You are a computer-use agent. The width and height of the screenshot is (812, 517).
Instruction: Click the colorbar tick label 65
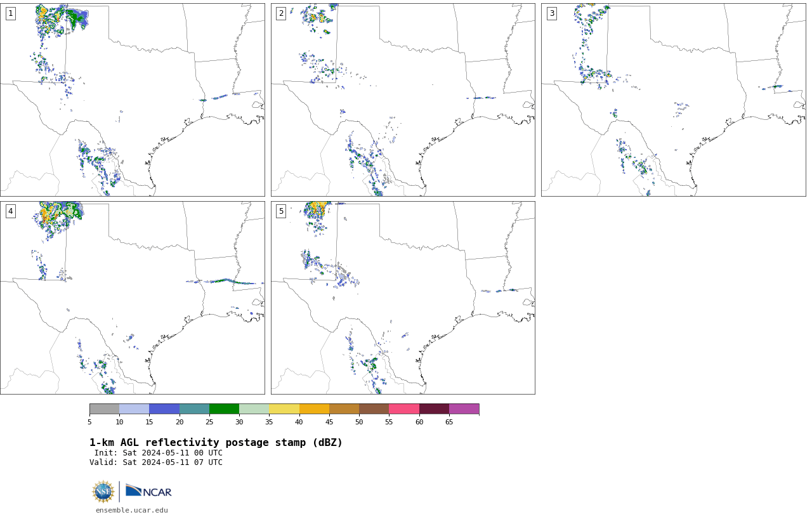tap(449, 422)
